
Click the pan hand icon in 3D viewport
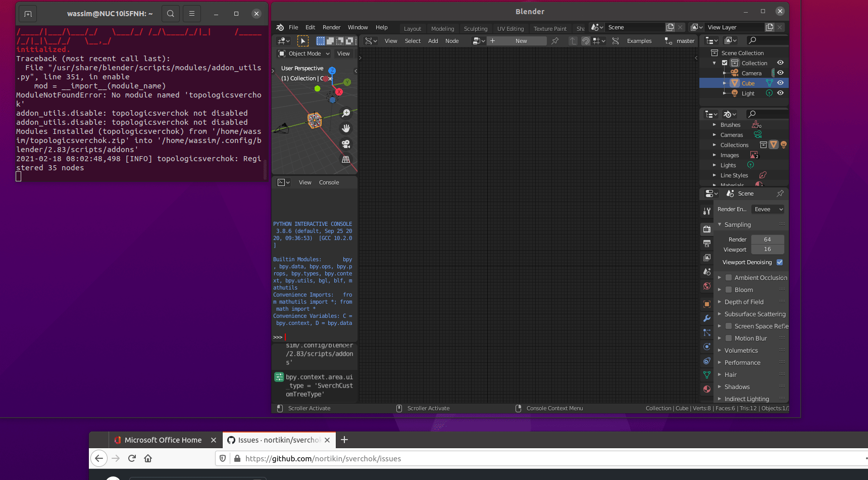tap(346, 128)
